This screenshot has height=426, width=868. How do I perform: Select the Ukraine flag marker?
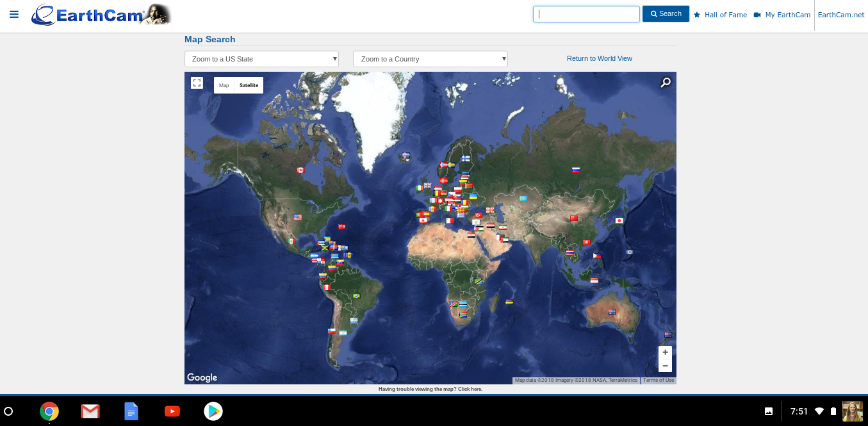tap(473, 196)
